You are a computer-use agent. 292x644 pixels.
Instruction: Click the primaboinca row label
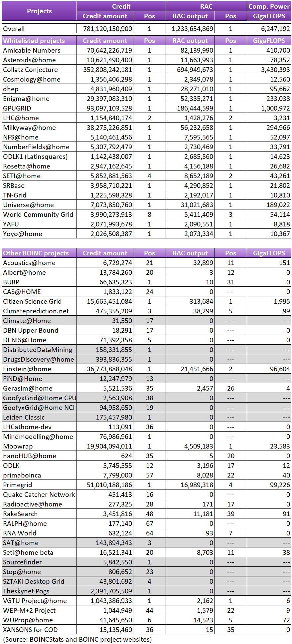point(22,475)
